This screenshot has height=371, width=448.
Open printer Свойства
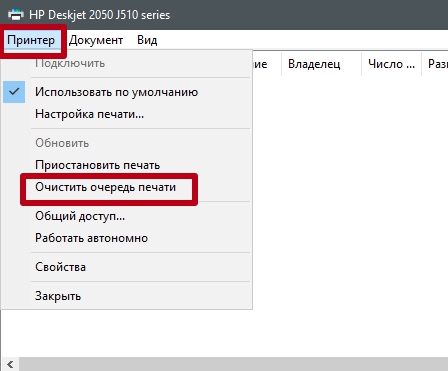[127, 267]
